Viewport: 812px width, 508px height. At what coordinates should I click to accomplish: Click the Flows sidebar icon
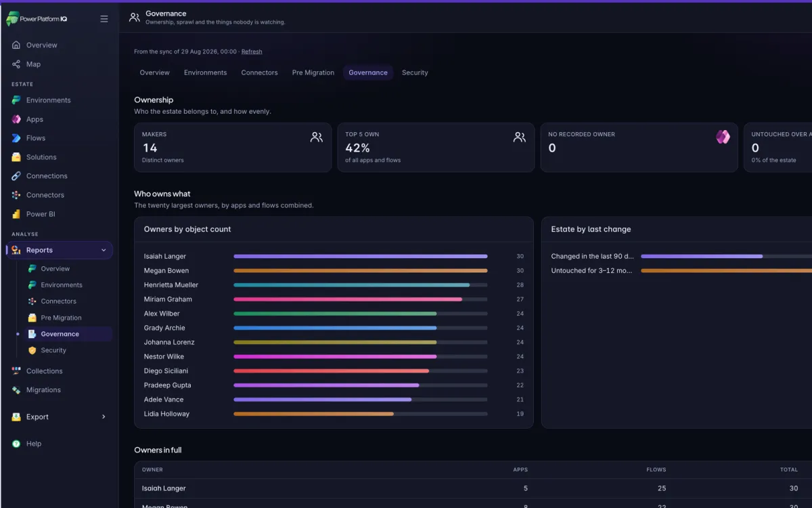pyautogui.click(x=16, y=138)
